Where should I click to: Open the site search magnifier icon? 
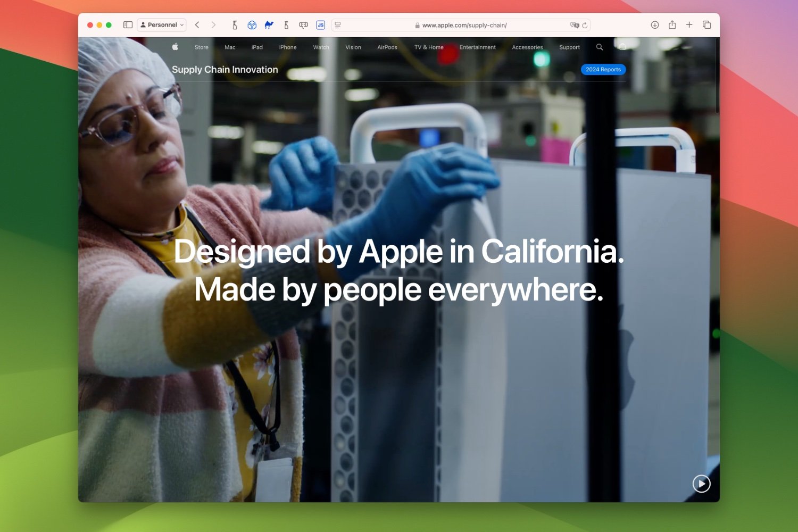click(600, 47)
